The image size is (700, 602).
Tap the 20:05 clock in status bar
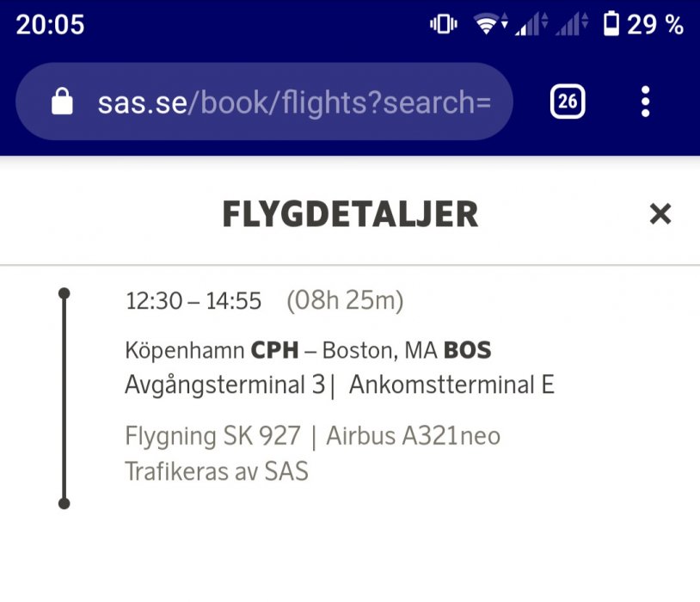tap(50, 25)
